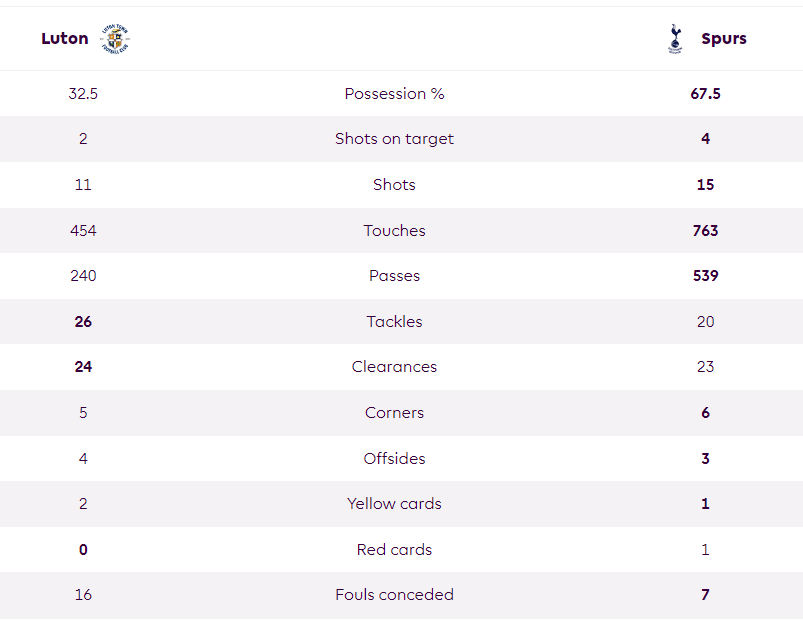Select the Yellow cards stat label
Viewport: 803px width, 622px height.
[x=394, y=504]
